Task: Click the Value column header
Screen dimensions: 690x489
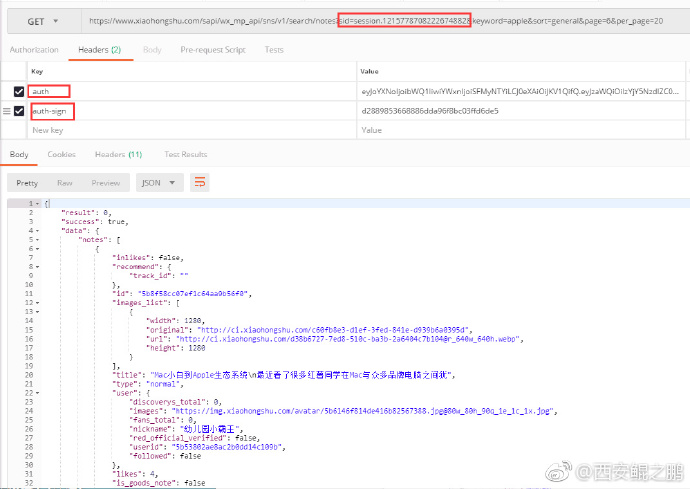Action: tap(369, 71)
